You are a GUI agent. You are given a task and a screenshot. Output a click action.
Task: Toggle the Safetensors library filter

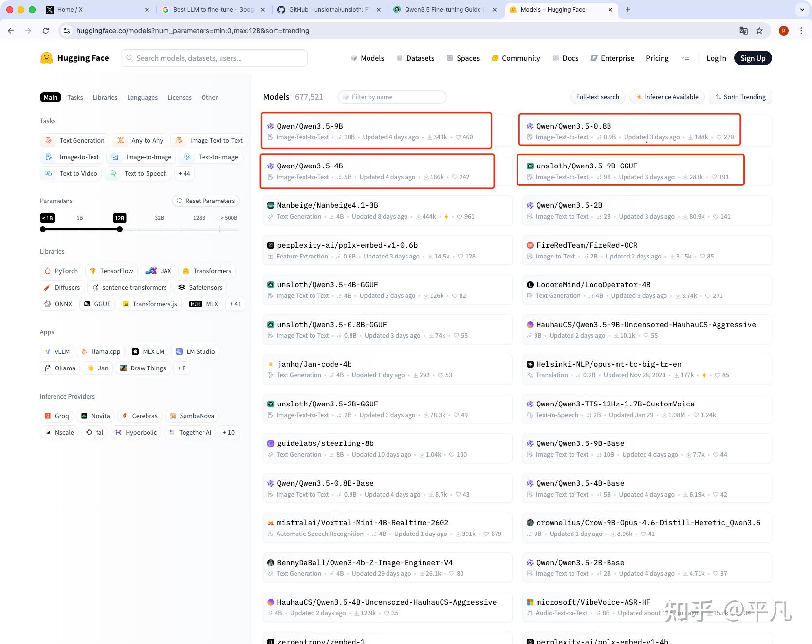click(x=200, y=287)
